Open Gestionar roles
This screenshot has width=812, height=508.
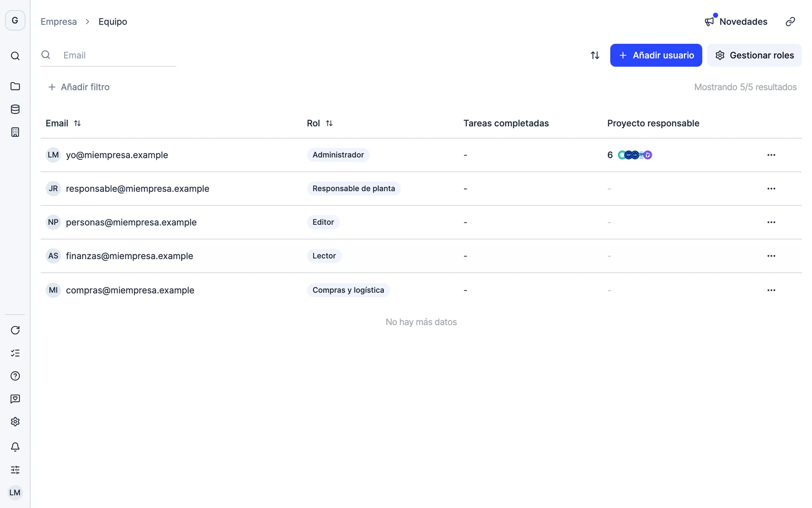click(754, 55)
